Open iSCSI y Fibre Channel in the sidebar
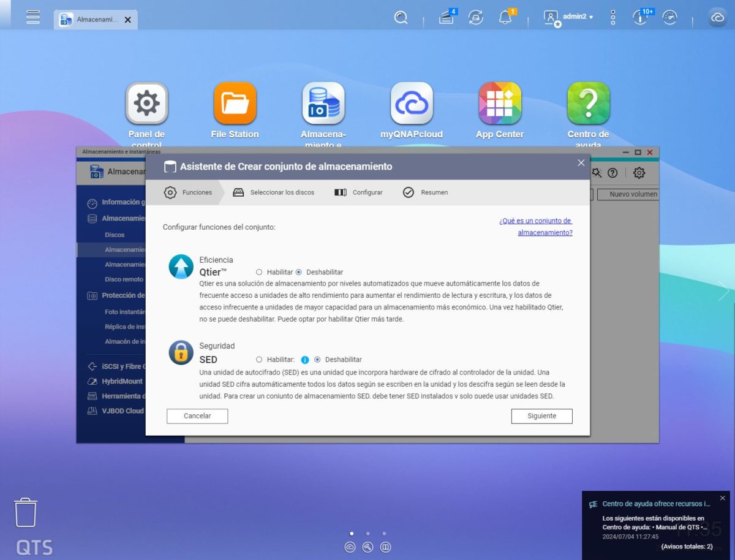 pyautogui.click(x=116, y=366)
